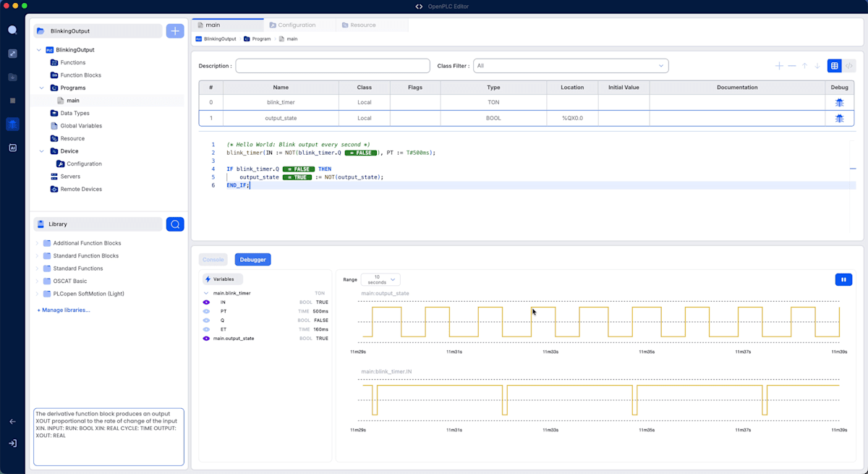This screenshot has width=868, height=474.
Task: Click the back arrow at the sidebar bottom
Action: coord(12,421)
